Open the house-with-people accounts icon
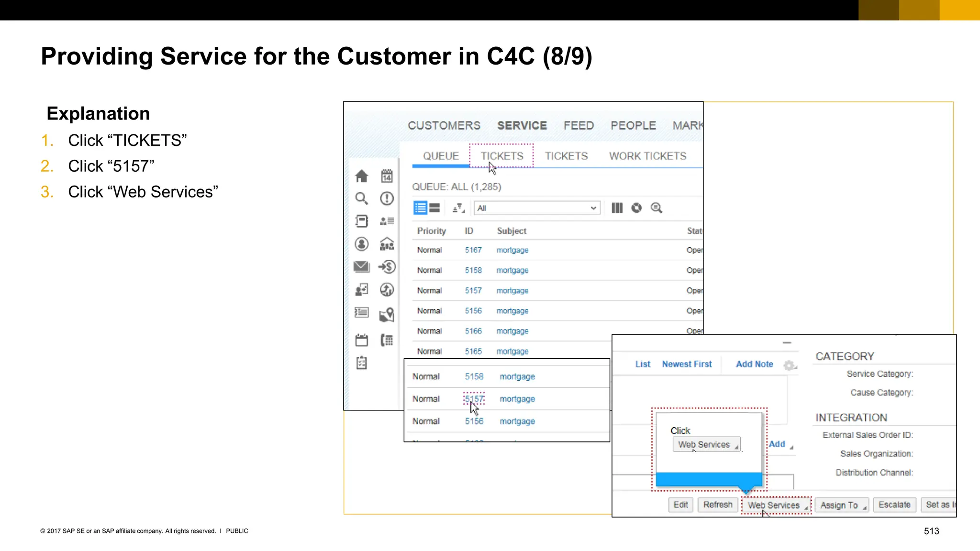The width and height of the screenshot is (980, 551). click(x=387, y=244)
